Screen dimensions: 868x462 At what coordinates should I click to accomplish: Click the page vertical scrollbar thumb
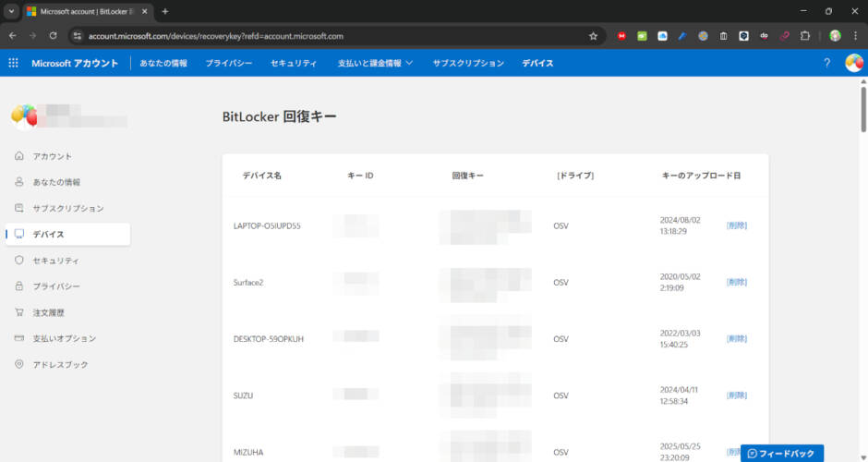click(863, 109)
